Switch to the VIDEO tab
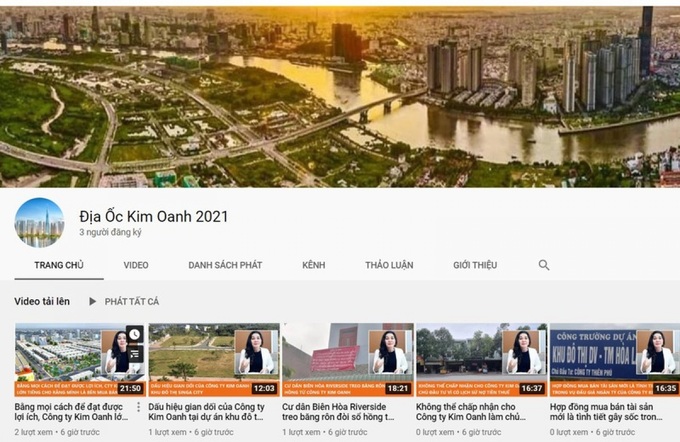 coord(136,265)
